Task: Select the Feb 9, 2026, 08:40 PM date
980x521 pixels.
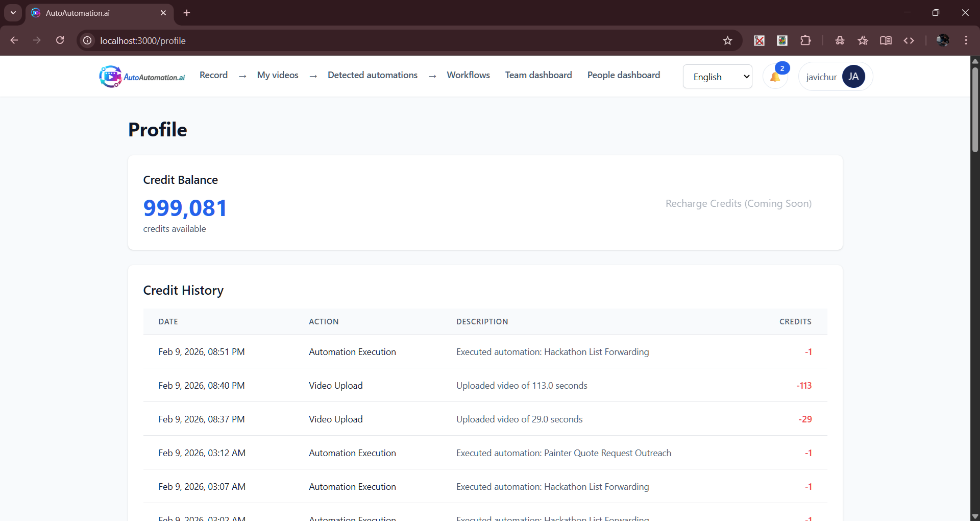Action: pos(202,386)
